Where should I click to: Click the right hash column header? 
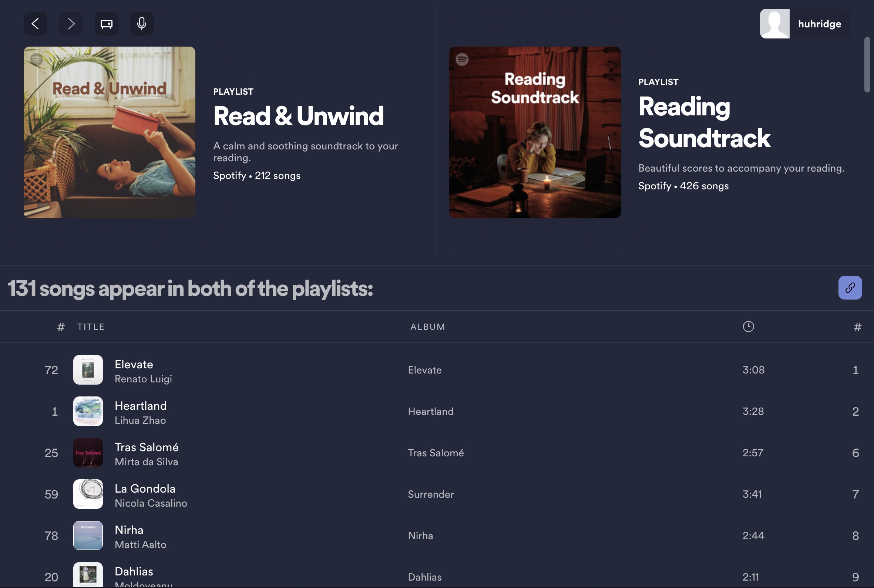coord(857,327)
